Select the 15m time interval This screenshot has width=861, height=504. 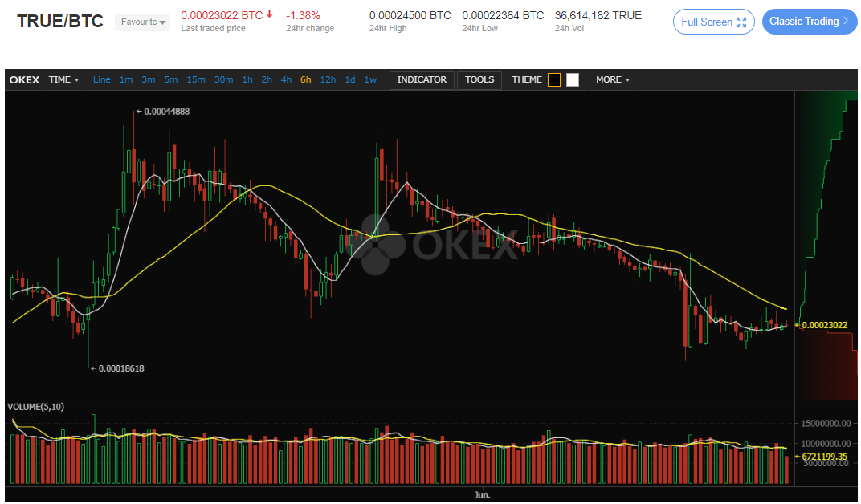[196, 79]
